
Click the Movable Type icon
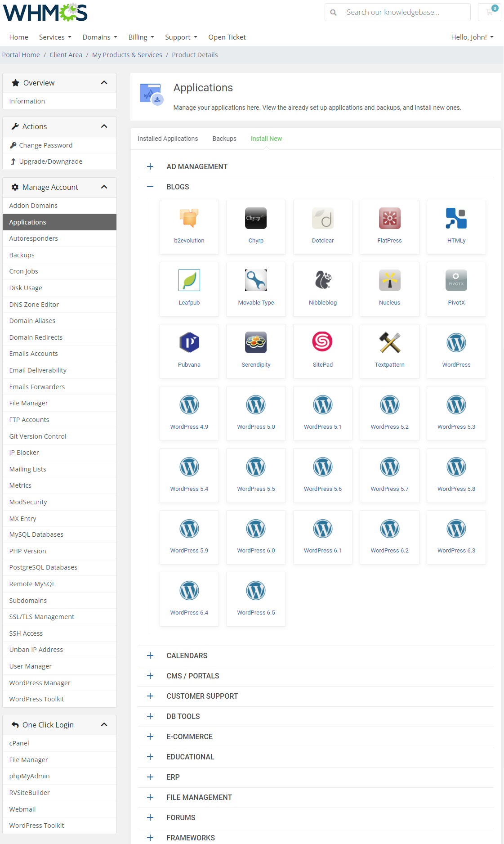pyautogui.click(x=256, y=280)
